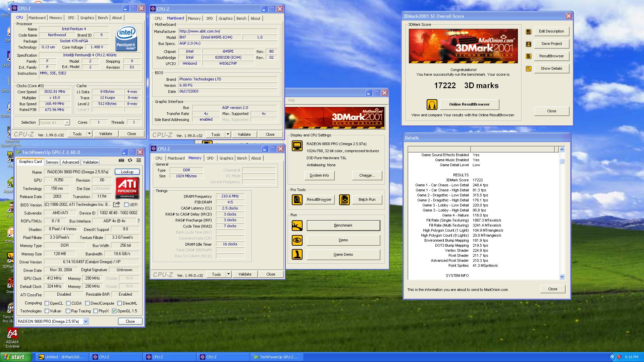Click the BIOS export share arrow in GPU-Z
The image size is (644, 362).
point(116,204)
